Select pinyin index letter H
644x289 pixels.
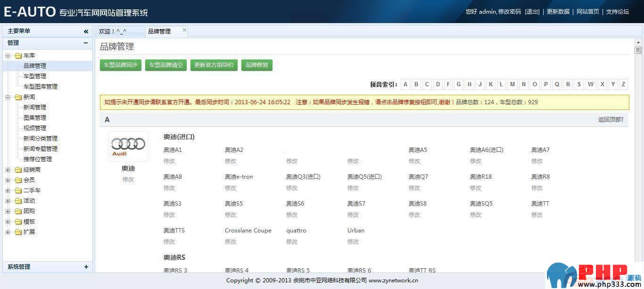(x=469, y=84)
